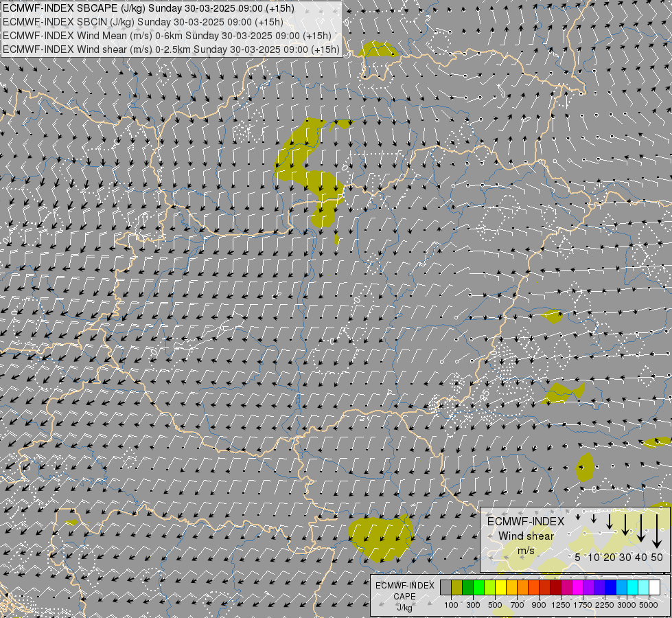
Task: Click the 10 label in wind shear legend
Action: pyautogui.click(x=594, y=557)
